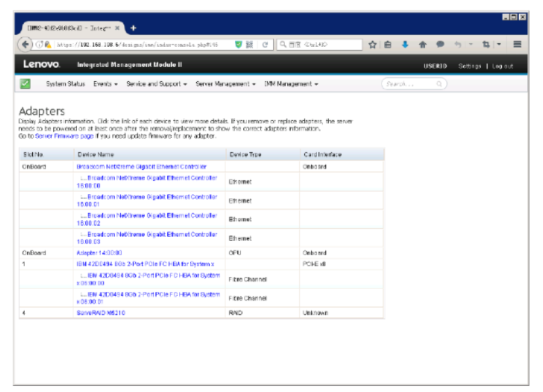Viewport: 543px width, 392px height.
Task: Click the Device Type column header
Action: pos(263,154)
